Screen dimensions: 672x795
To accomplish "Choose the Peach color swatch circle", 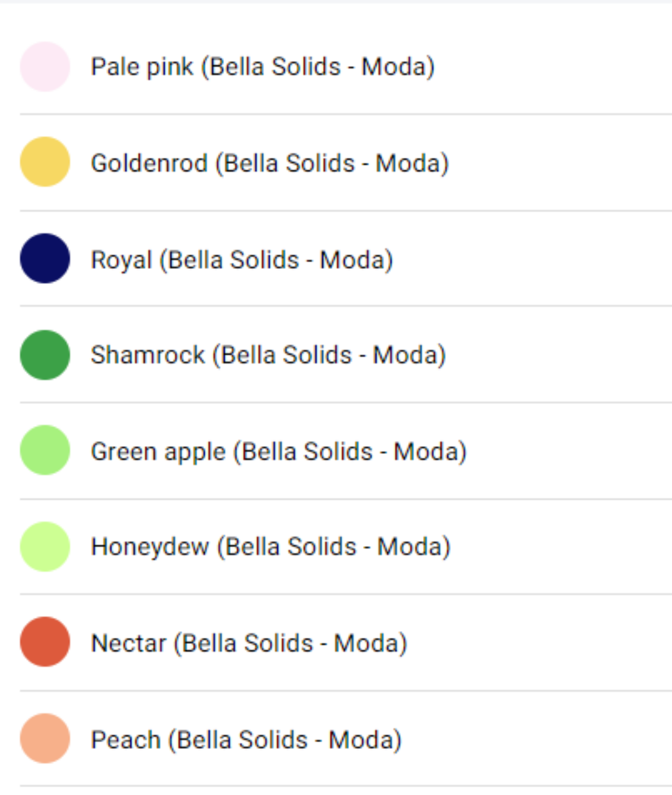I will point(45,739).
